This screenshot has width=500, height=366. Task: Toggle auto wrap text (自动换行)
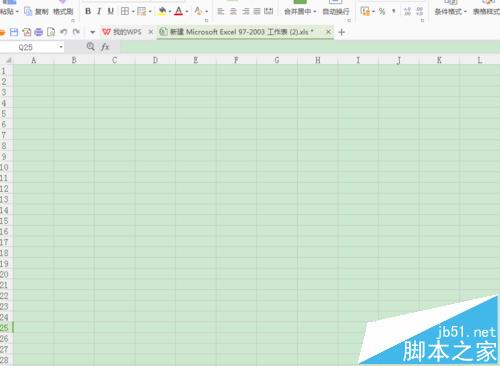336,12
